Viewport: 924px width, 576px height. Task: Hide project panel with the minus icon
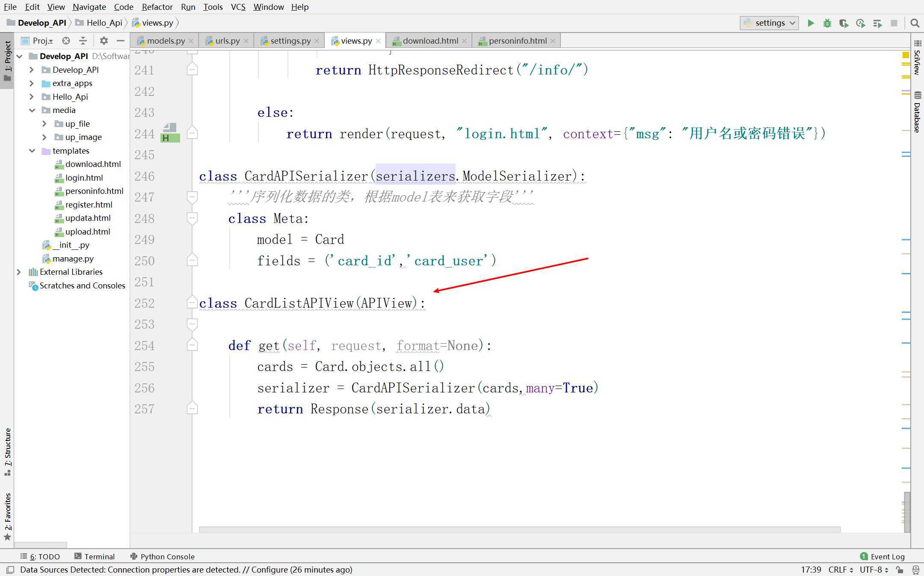[121, 41]
